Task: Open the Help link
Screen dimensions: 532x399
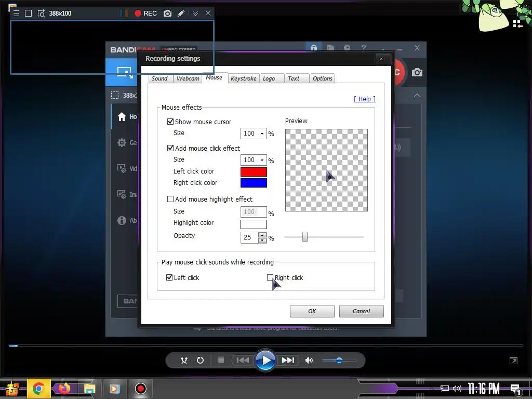Action: tap(365, 99)
